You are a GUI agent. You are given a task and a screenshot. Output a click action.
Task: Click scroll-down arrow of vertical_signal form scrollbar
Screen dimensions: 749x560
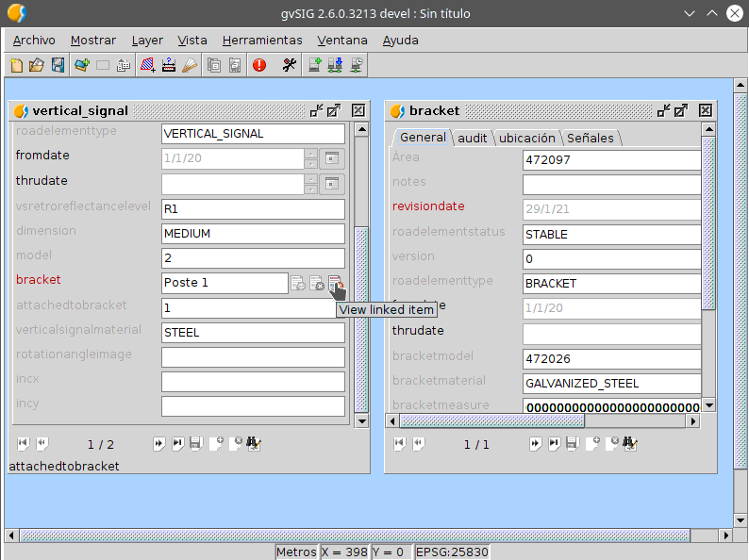361,421
